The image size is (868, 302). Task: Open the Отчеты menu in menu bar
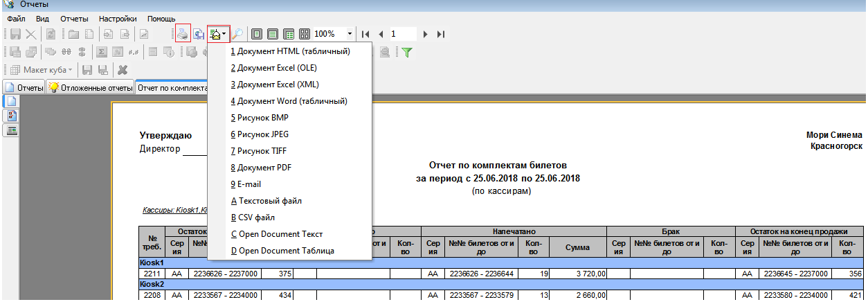74,19
